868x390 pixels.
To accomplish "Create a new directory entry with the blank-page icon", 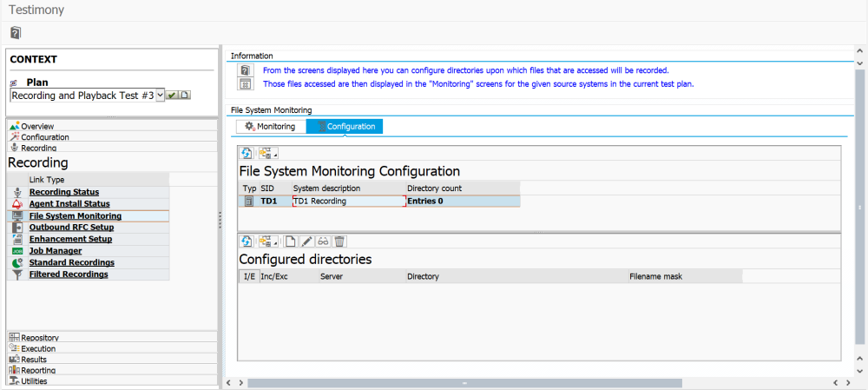I will click(x=291, y=241).
